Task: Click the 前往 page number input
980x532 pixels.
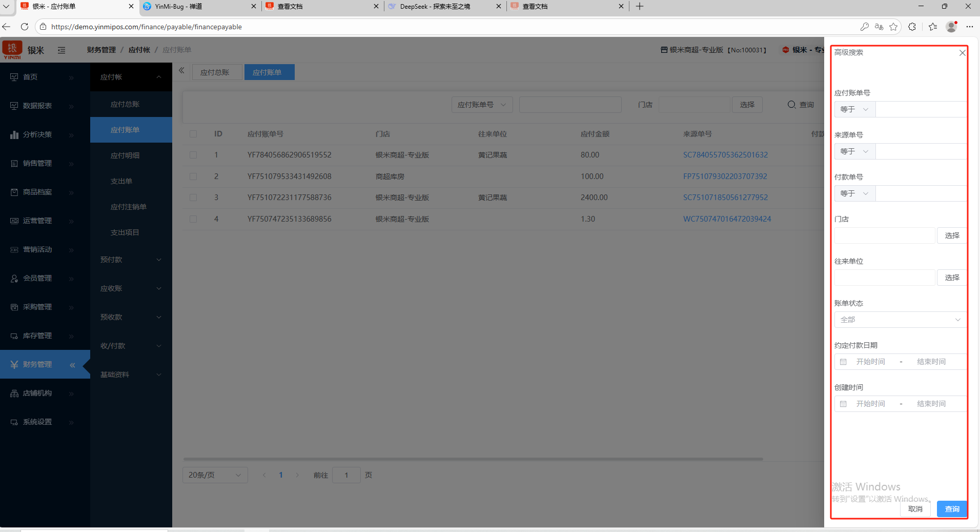Action: coord(346,475)
